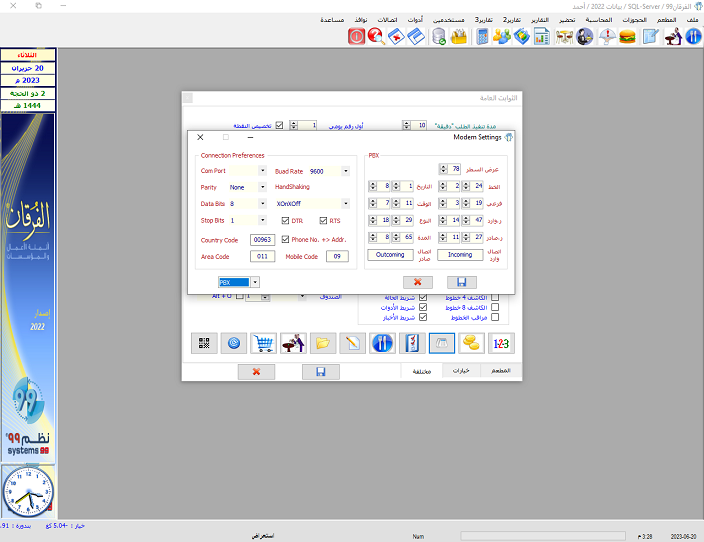Expand the Buad Rate dropdown
704x542 pixels.
click(x=345, y=171)
